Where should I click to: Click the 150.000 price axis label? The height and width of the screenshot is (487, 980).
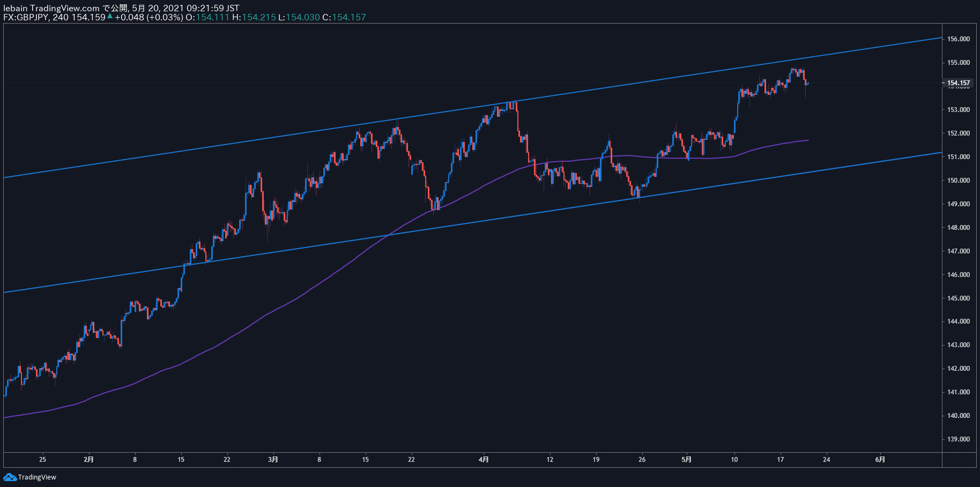959,181
